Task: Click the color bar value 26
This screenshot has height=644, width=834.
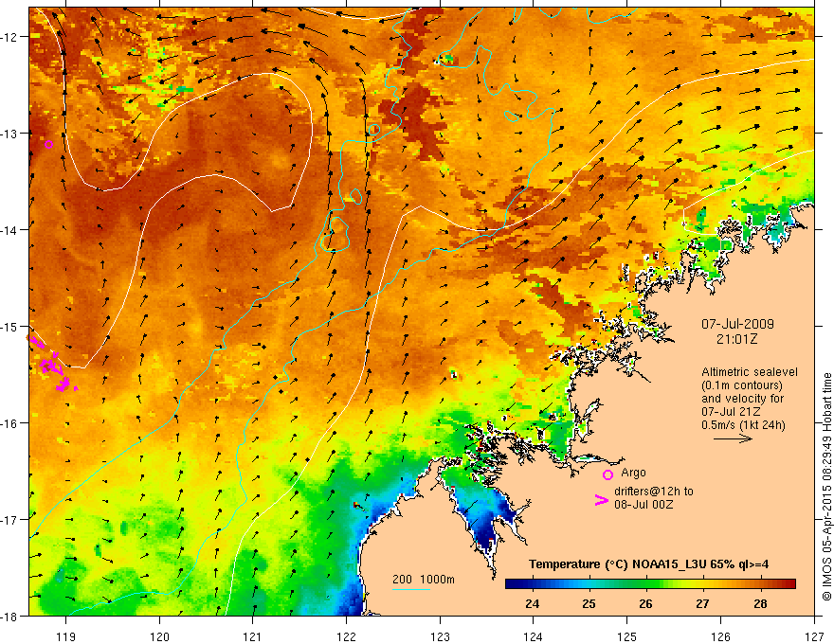Action: (x=645, y=603)
